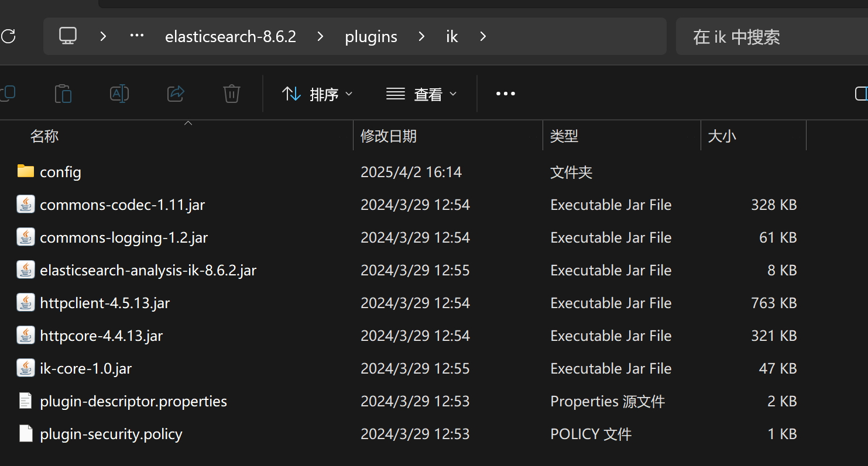The width and height of the screenshot is (868, 466).
Task: Click the elasticsearch-analysis-ik-8.6.2.jar file icon
Action: coord(25,270)
